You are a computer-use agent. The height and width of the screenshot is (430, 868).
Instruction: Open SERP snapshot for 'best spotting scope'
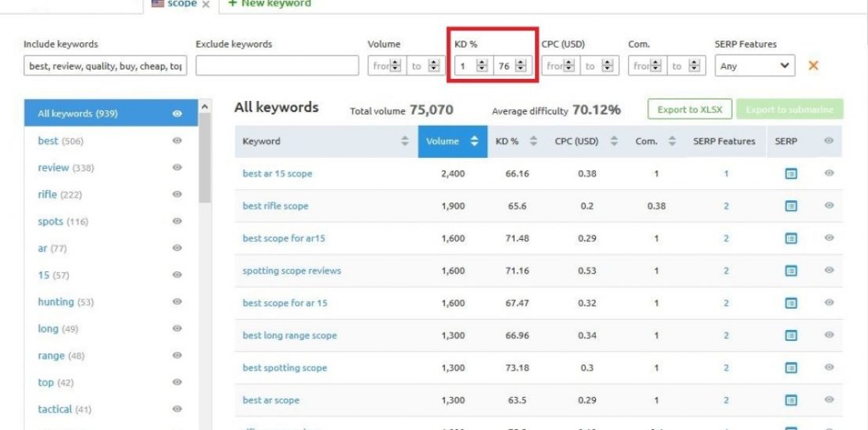(x=791, y=368)
